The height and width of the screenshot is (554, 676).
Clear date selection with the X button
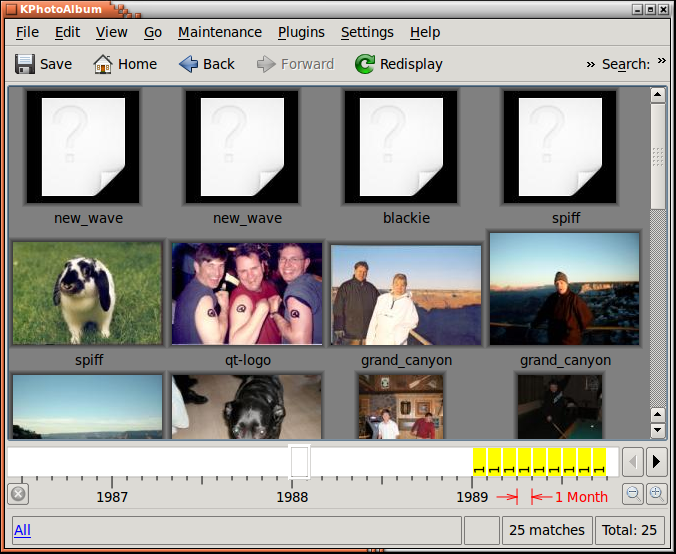click(18, 494)
